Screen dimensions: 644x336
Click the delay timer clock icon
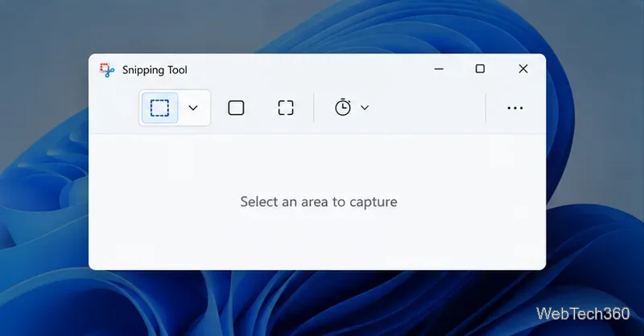343,108
